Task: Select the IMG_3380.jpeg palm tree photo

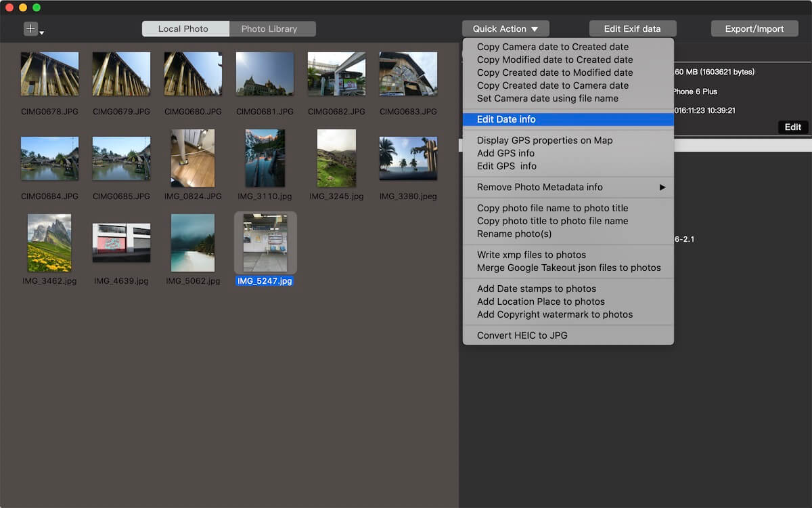Action: click(408, 158)
